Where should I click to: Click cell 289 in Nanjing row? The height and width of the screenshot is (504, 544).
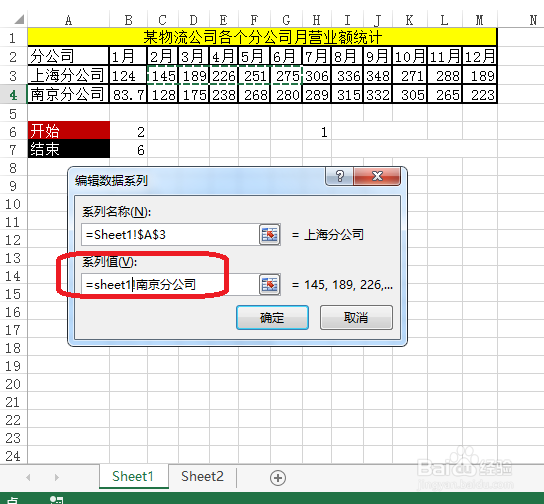(x=317, y=95)
